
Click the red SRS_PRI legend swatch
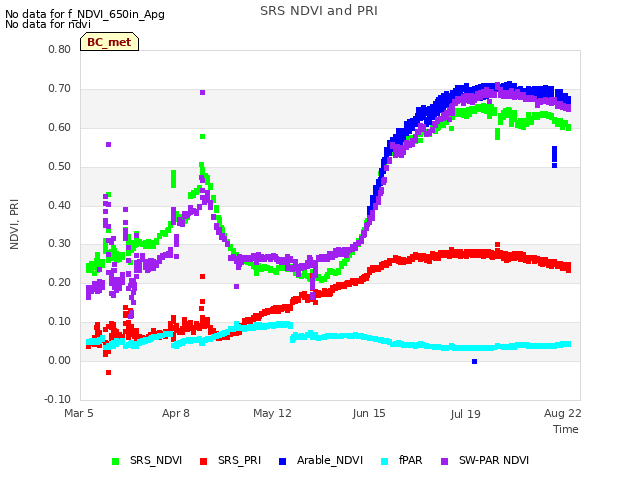203,461
